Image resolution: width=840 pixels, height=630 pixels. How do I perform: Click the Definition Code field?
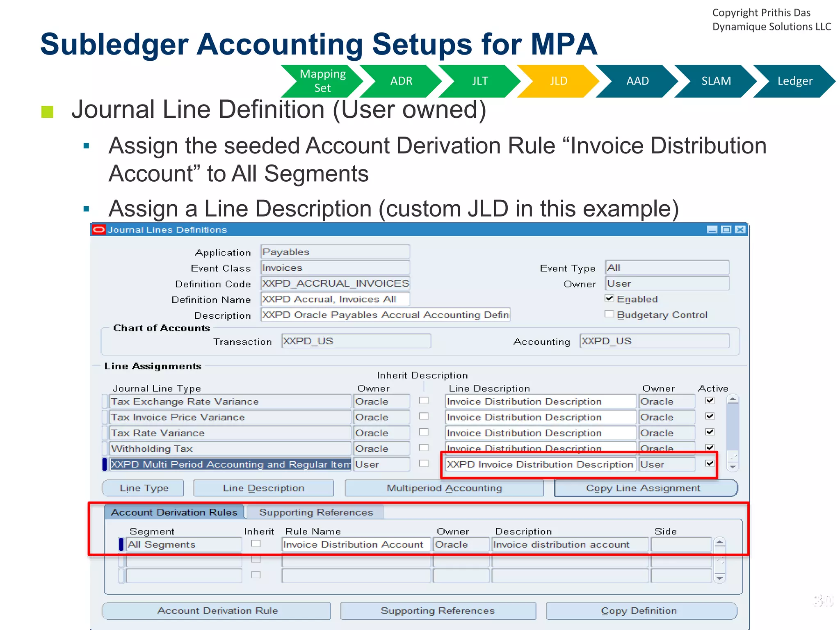(x=335, y=283)
